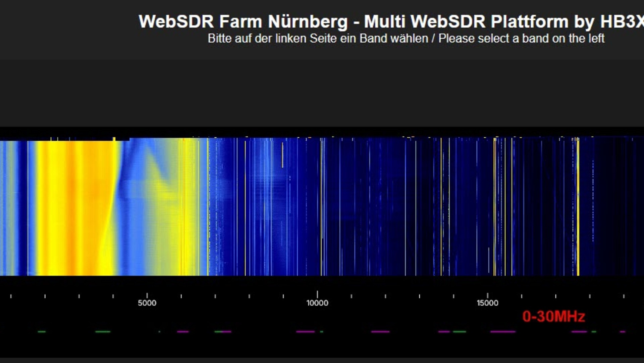Select the magenta 49m broadcast marker near 6000 kHz
The height and width of the screenshot is (363, 644).
point(183,332)
